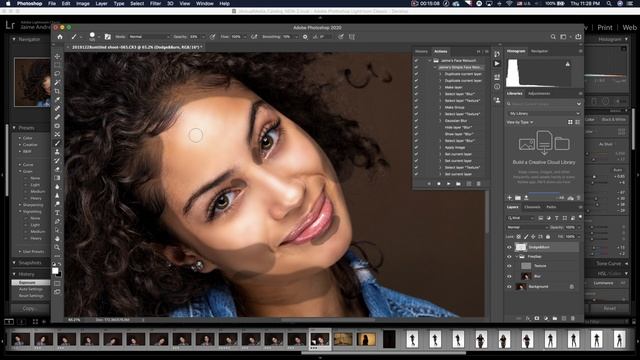
Task: Open the Flow value dropdown
Action: pos(244,37)
